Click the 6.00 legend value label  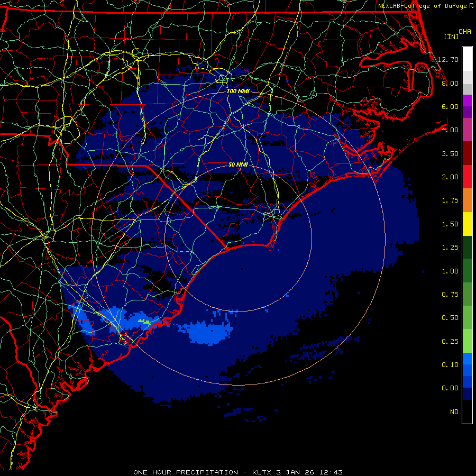(x=450, y=106)
